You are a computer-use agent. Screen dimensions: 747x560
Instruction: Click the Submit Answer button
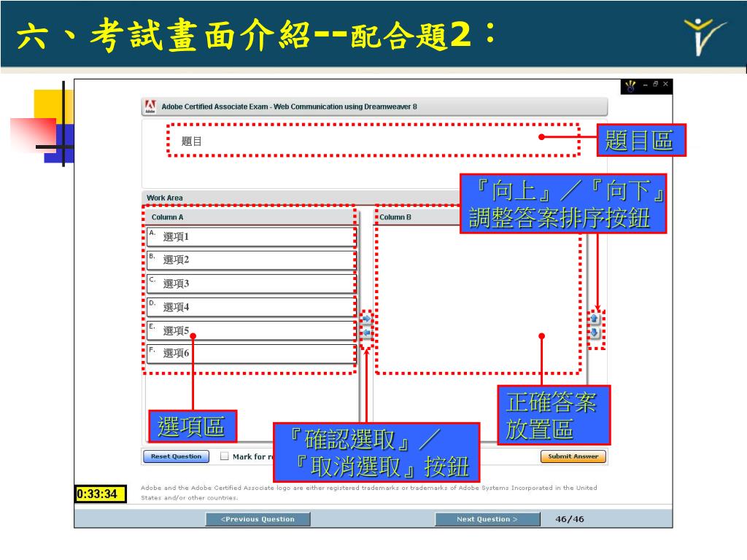(x=573, y=456)
